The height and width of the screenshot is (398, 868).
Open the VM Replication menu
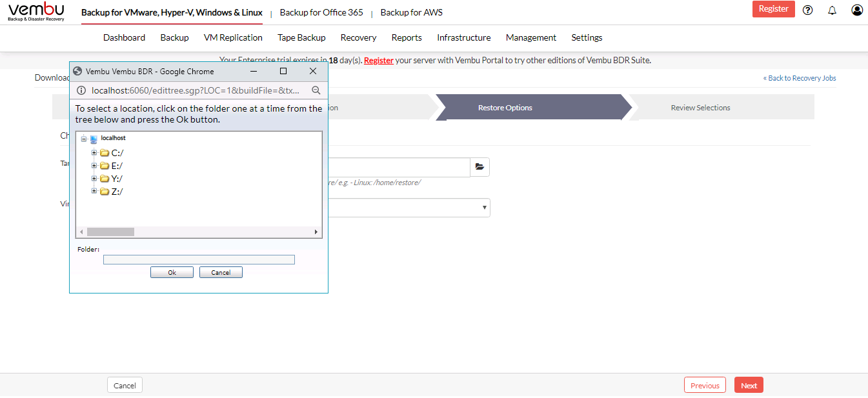233,37
